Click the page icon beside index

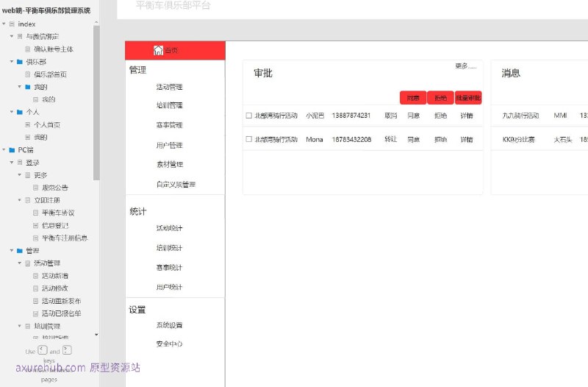pyautogui.click(x=12, y=24)
